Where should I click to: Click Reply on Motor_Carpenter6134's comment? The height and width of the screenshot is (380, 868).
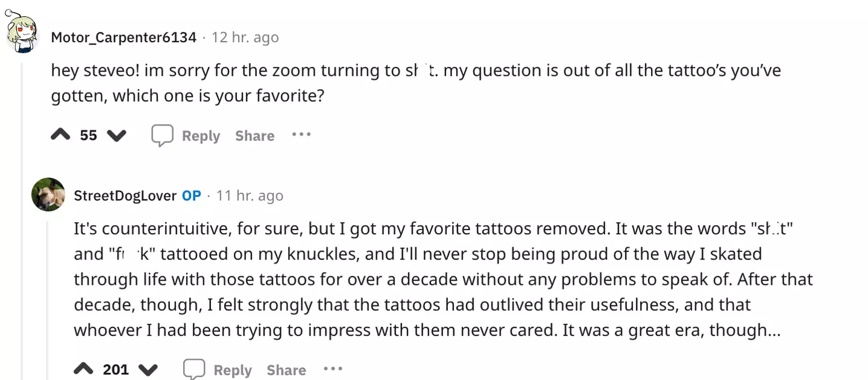(201, 135)
